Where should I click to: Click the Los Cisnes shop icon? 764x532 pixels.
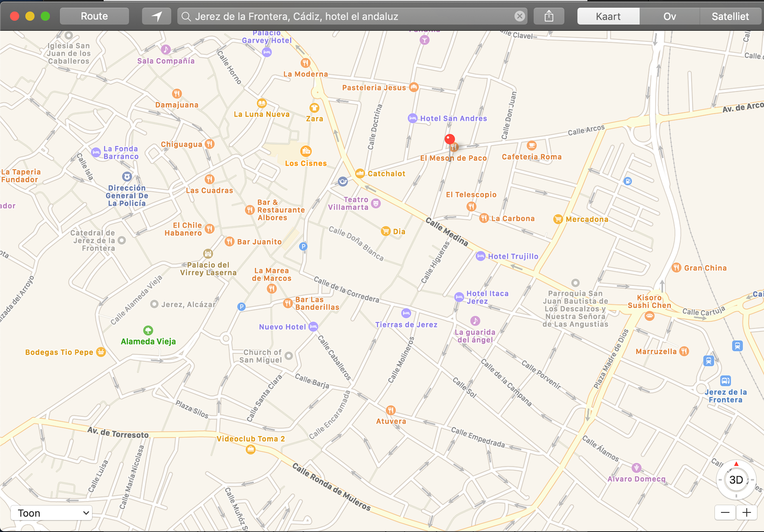[x=306, y=151]
